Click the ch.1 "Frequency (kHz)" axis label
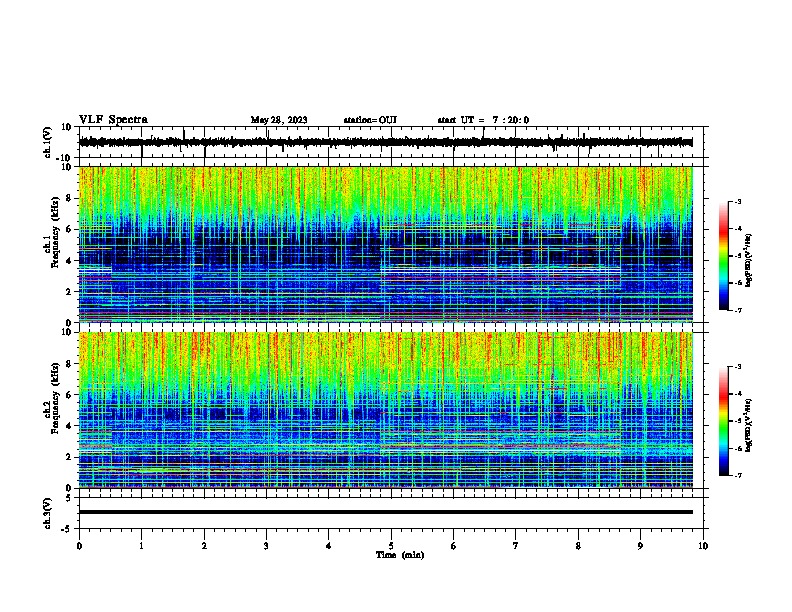 click(55, 232)
